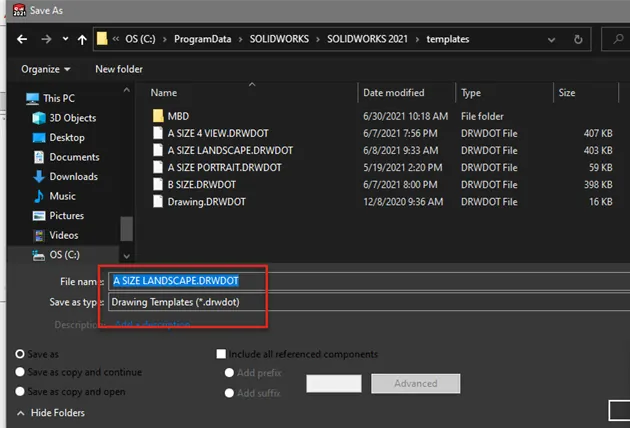
Task: Sort by the Name column
Action: [164, 93]
